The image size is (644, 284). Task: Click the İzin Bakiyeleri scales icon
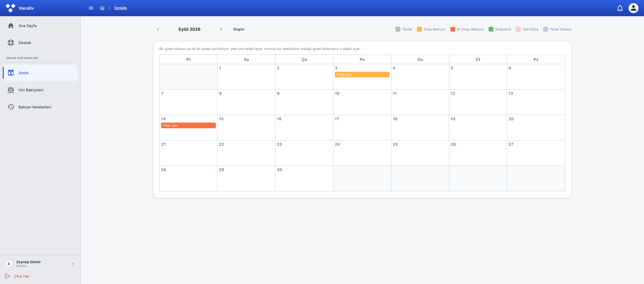click(x=11, y=90)
